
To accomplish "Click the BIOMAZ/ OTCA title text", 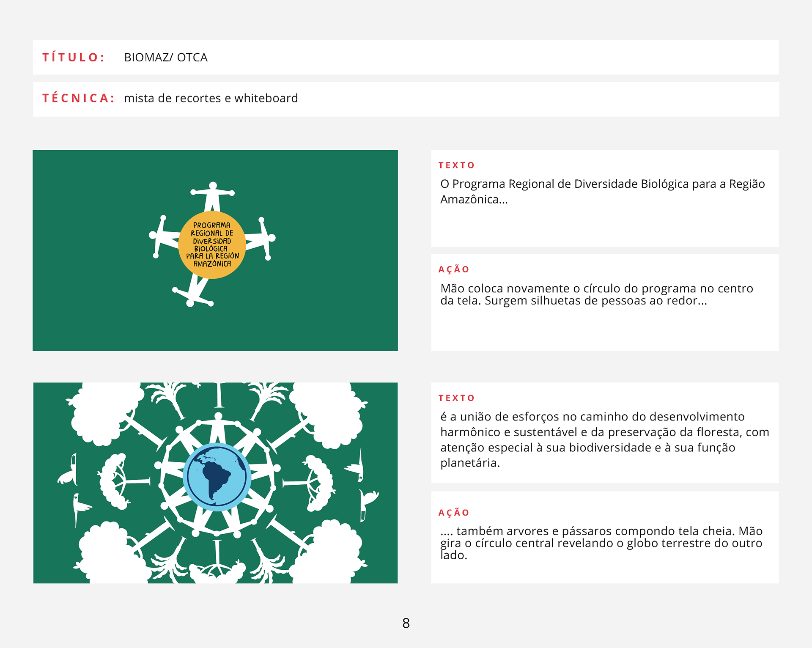I will click(166, 58).
